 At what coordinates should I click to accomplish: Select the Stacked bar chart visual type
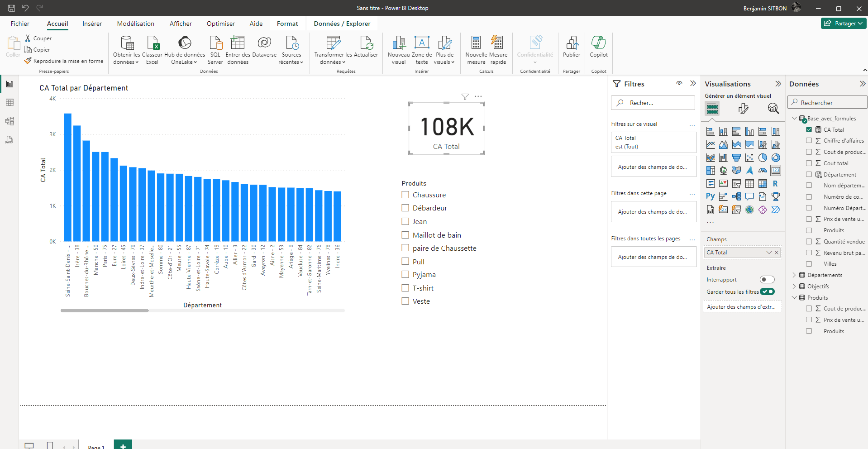(x=711, y=132)
